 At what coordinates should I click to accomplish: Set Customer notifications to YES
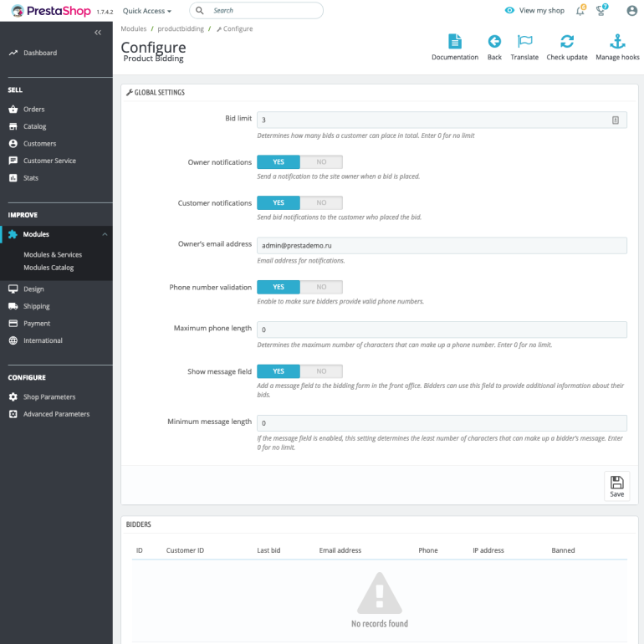279,203
